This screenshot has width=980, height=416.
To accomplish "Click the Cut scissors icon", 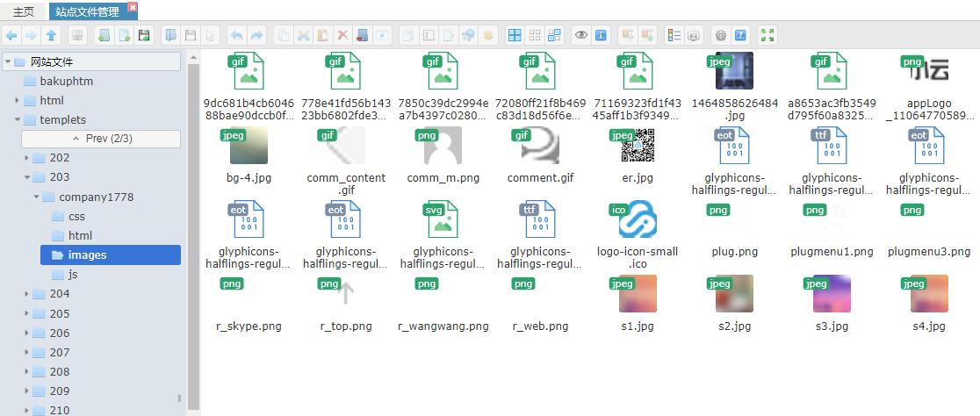I will point(303,36).
